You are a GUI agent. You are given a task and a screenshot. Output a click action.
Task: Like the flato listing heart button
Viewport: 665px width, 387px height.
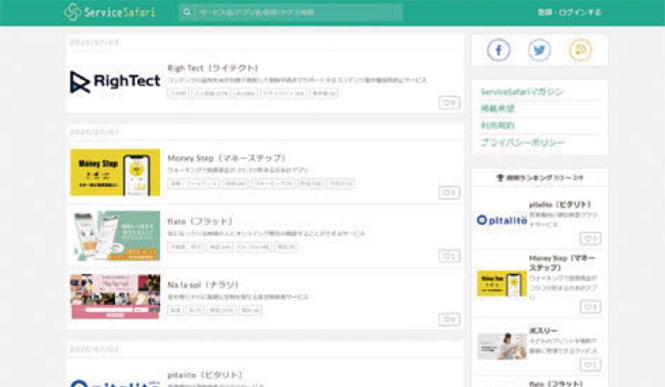click(x=449, y=256)
